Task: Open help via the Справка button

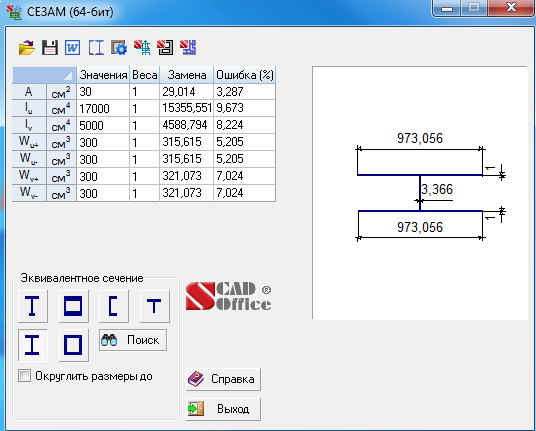Action: [x=223, y=379]
